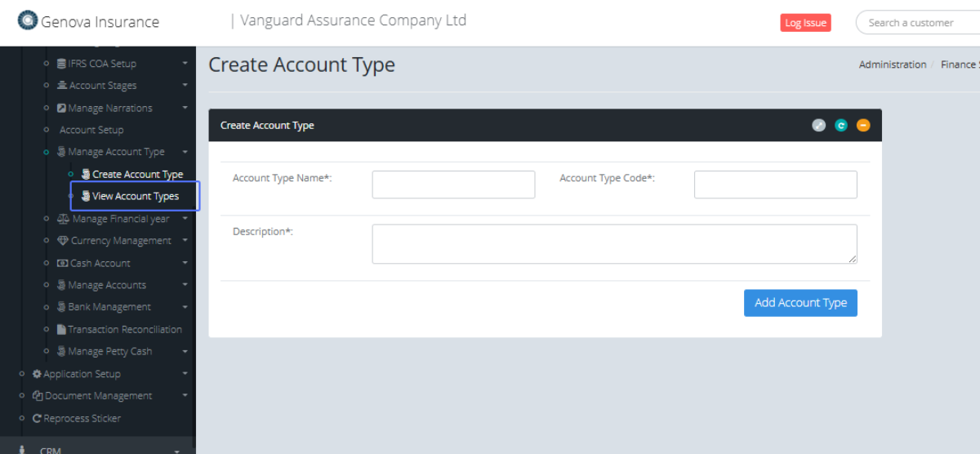Image resolution: width=980 pixels, height=454 pixels.
Task: Click the red Log Issue button
Action: (x=805, y=23)
